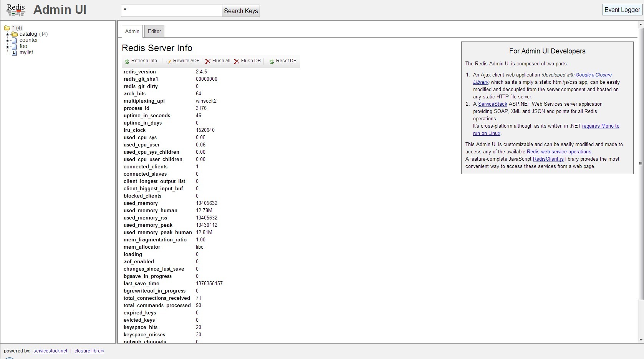
Task: Click the Search Keys button
Action: (241, 11)
